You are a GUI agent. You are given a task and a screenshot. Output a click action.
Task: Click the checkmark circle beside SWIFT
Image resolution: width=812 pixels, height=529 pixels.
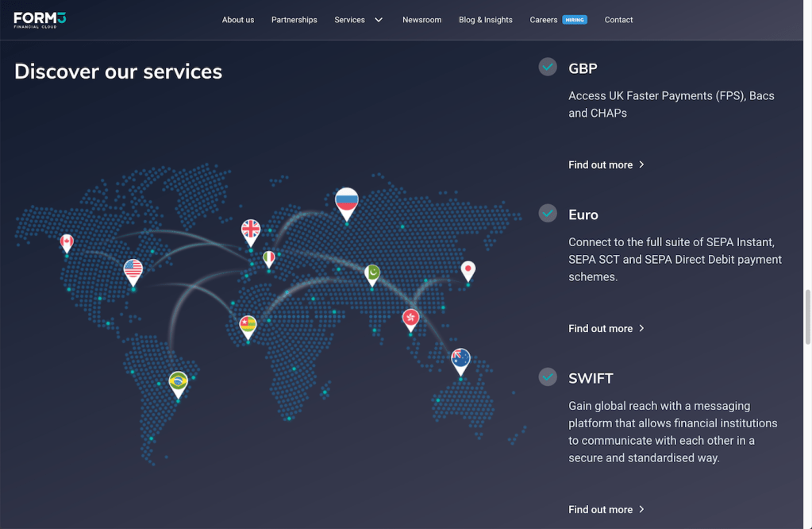[548, 376]
